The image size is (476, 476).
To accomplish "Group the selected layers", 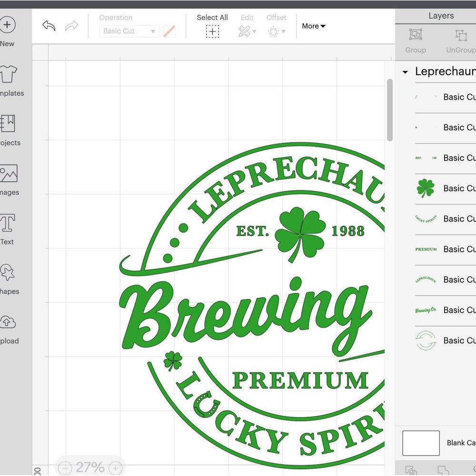I will tap(415, 41).
